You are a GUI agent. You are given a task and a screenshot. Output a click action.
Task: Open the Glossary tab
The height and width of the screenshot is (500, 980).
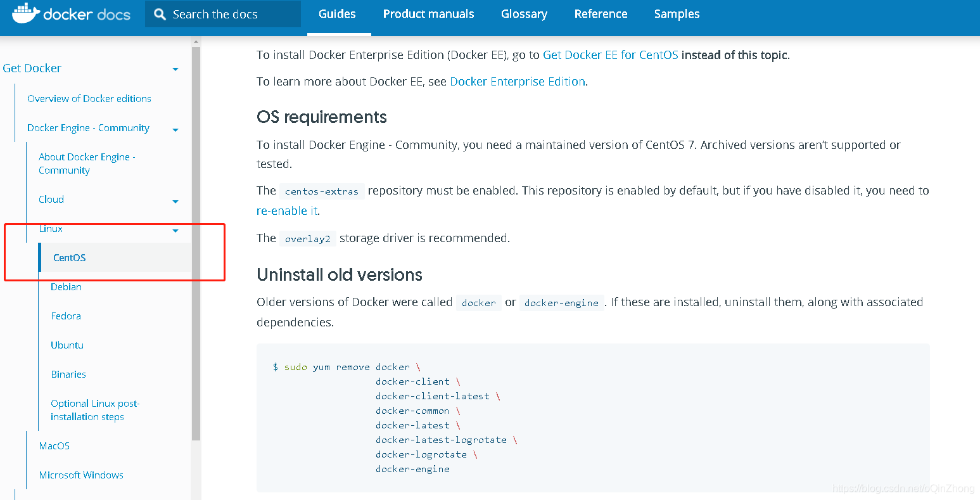click(x=524, y=14)
